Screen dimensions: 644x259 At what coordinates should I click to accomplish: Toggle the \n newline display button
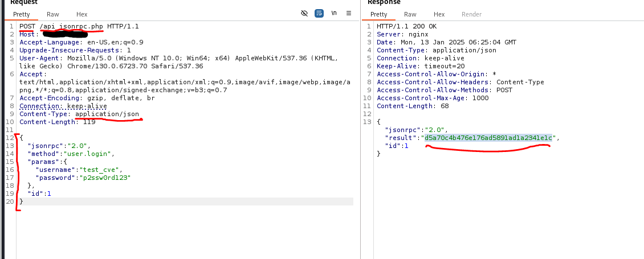pos(334,13)
